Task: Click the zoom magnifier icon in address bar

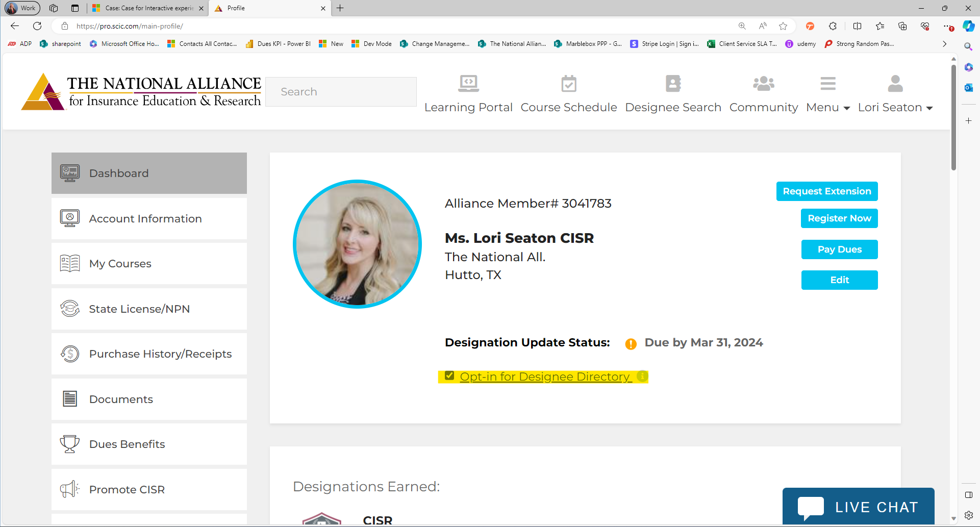Action: [x=742, y=26]
